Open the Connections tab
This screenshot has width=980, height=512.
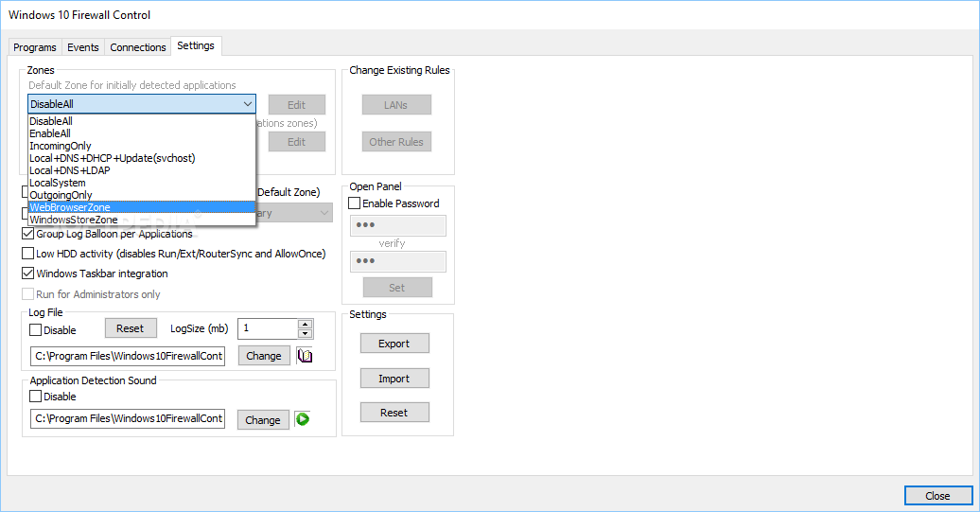coord(137,47)
